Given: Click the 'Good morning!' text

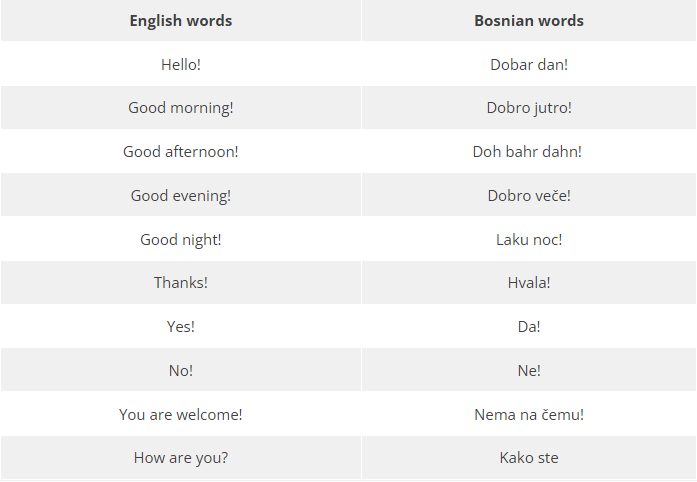Looking at the screenshot, I should [x=180, y=108].
